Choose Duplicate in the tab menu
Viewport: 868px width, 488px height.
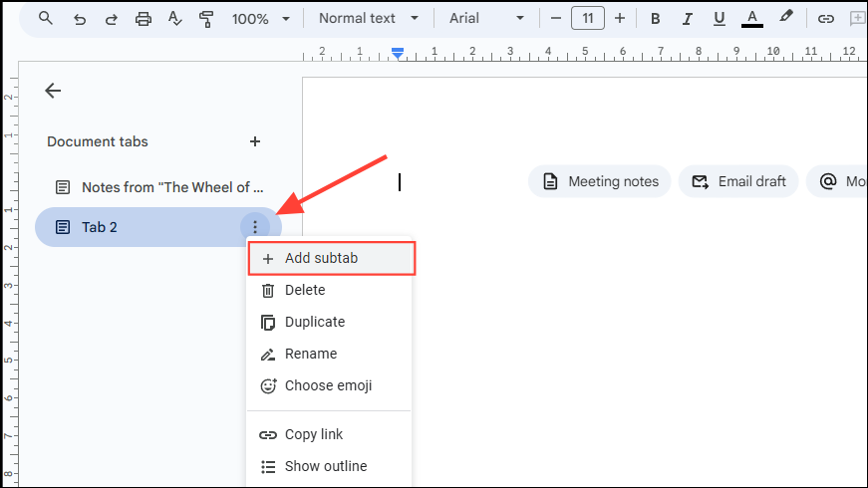(x=315, y=322)
